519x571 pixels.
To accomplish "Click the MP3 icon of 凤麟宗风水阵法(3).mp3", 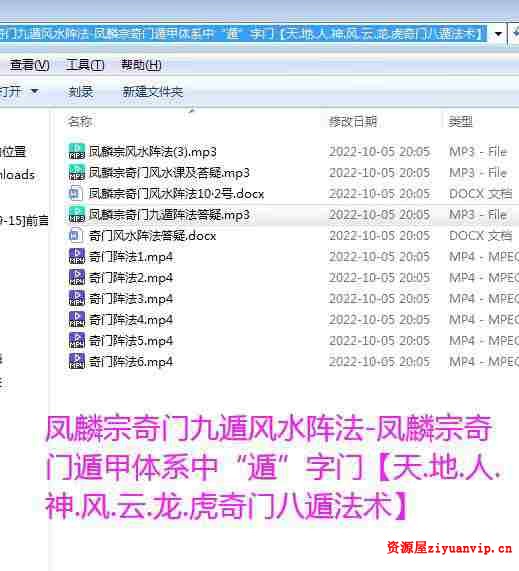I will [77, 151].
